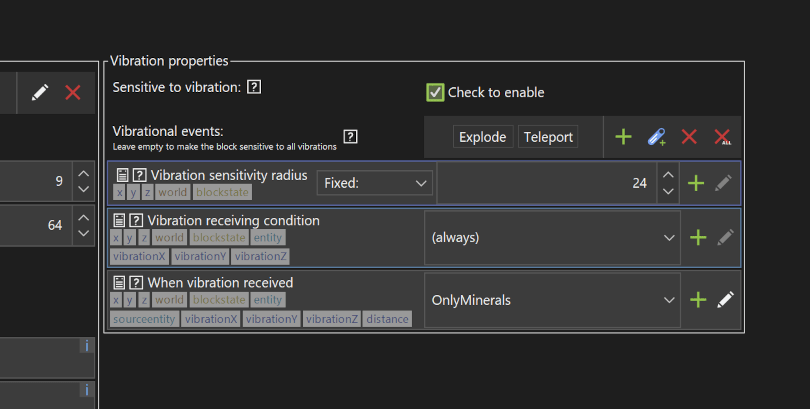
Task: Click 'vibrationX' tag under Vibration receiving condition
Action: [x=139, y=256]
